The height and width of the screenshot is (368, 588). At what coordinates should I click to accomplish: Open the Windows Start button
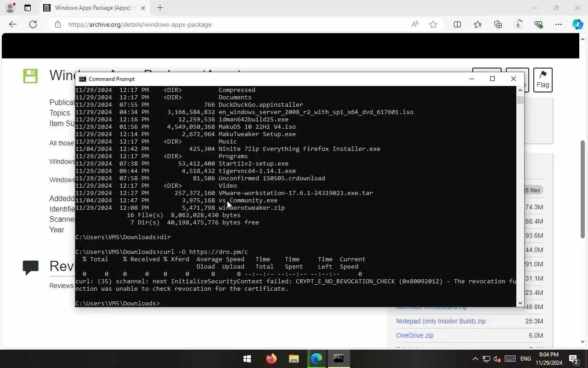(x=247, y=359)
